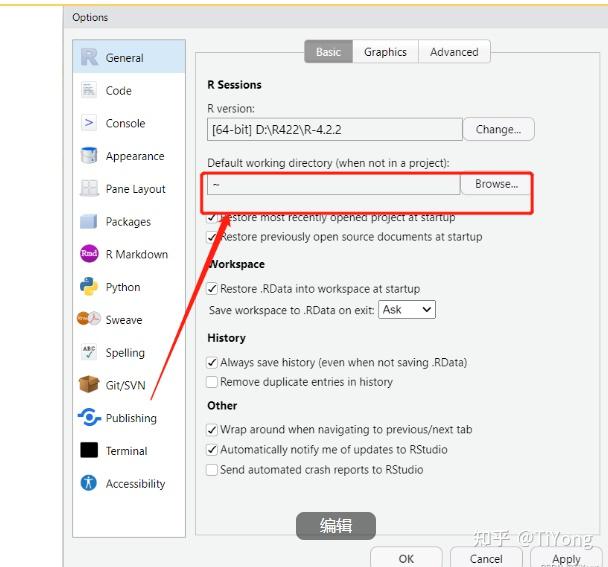This screenshot has height=567, width=608.
Task: Click the Apply button
Action: pos(566,558)
